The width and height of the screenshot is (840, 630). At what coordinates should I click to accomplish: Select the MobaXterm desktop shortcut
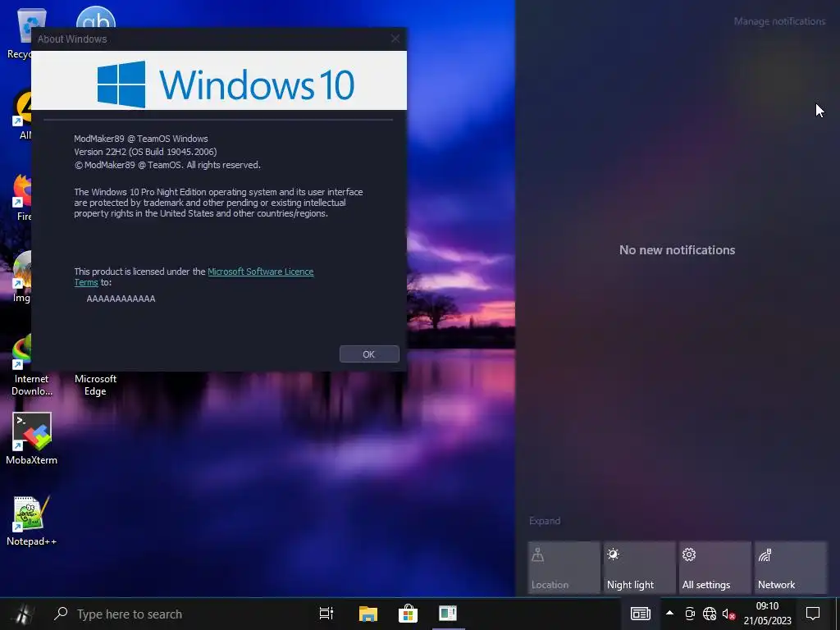tap(32, 437)
